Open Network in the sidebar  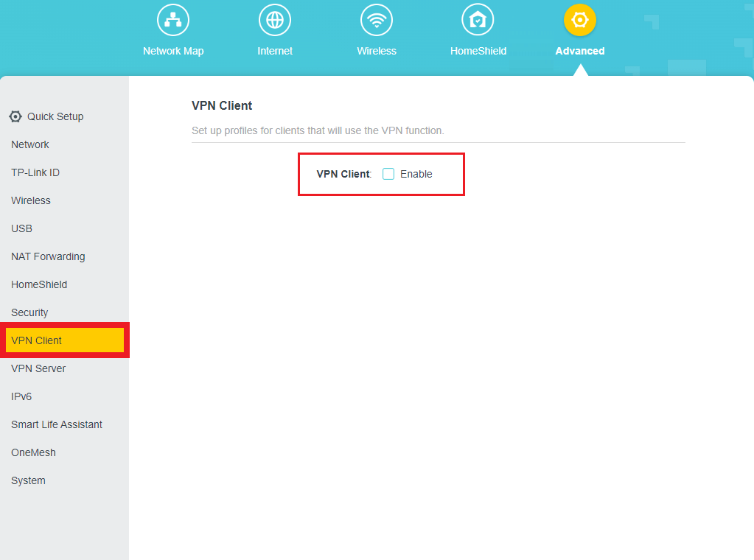(x=30, y=144)
